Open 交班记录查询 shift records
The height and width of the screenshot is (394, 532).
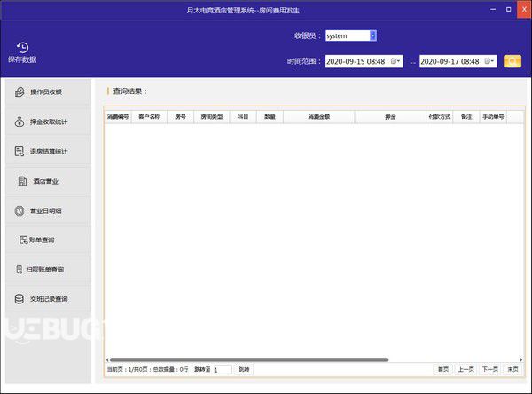48,299
